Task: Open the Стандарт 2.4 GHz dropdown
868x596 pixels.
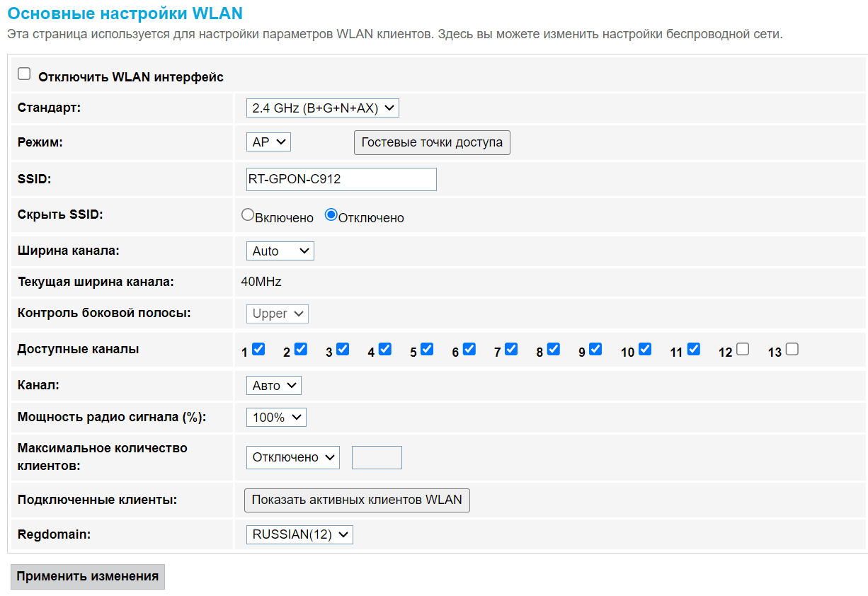Action: click(323, 108)
